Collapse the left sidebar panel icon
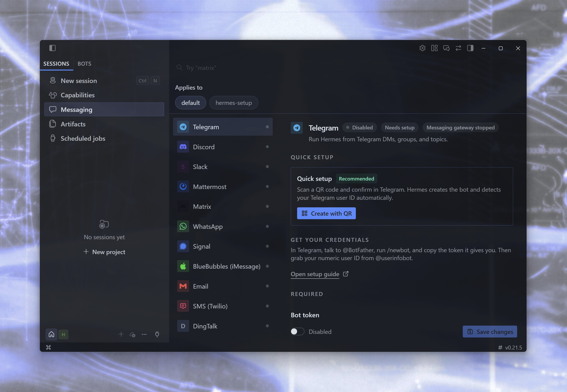The width and height of the screenshot is (567, 392). (52, 48)
